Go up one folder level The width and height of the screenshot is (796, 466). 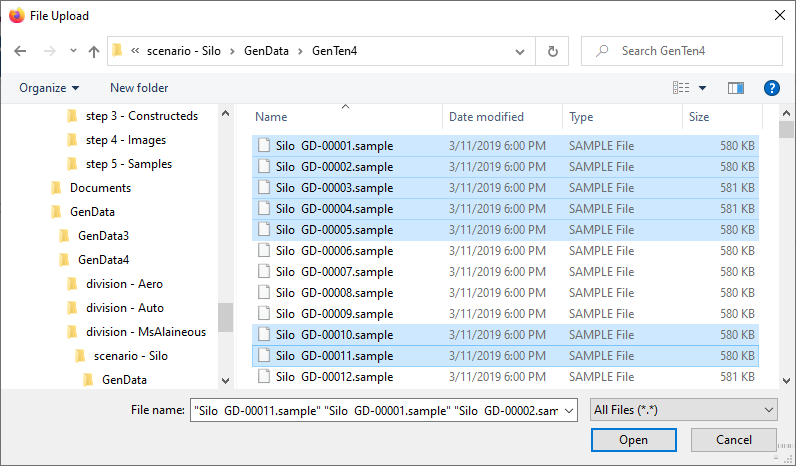[x=93, y=51]
